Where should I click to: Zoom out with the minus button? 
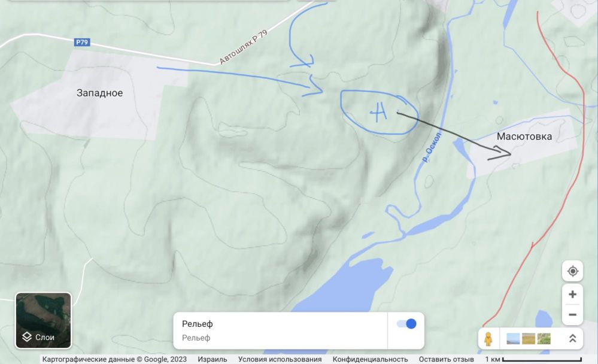point(572,315)
